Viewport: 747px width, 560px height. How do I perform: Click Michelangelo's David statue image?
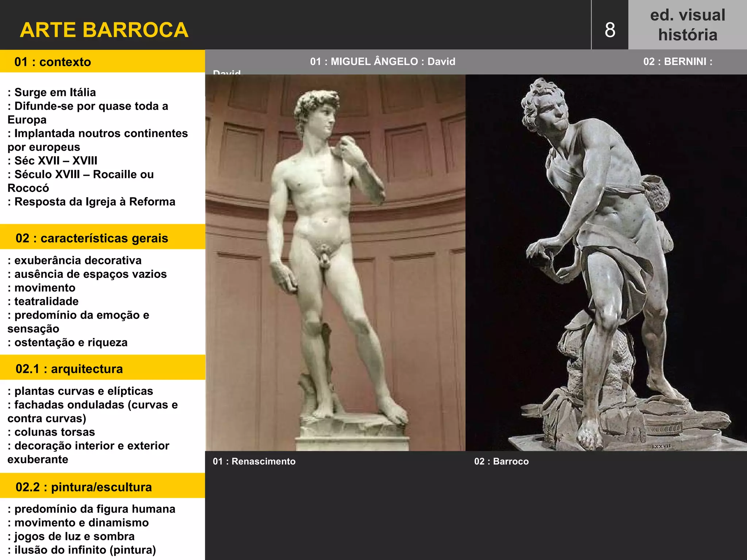(335, 262)
